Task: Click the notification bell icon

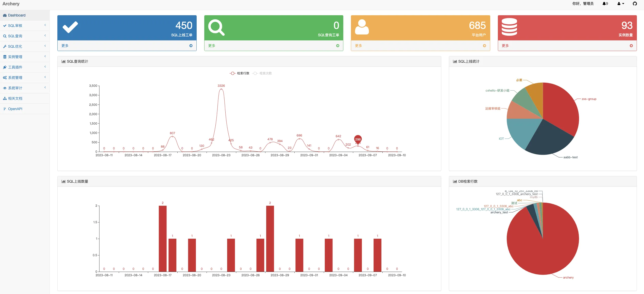Action: click(604, 4)
